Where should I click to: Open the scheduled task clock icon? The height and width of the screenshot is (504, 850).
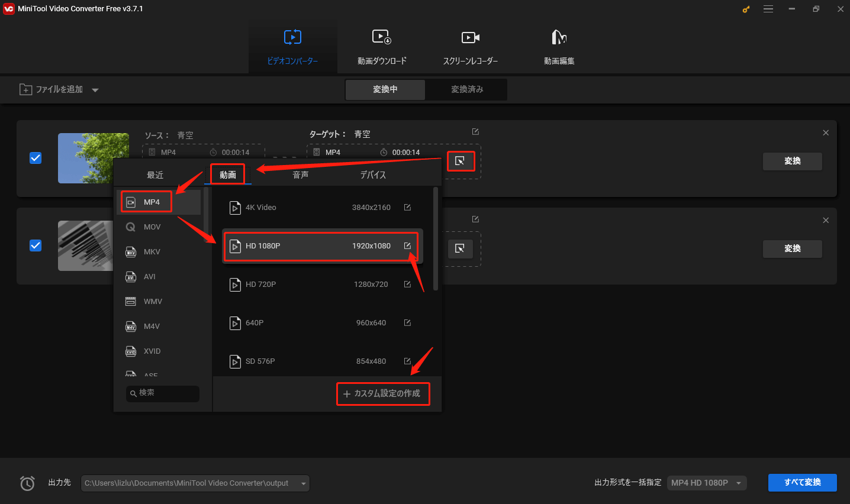click(x=27, y=483)
